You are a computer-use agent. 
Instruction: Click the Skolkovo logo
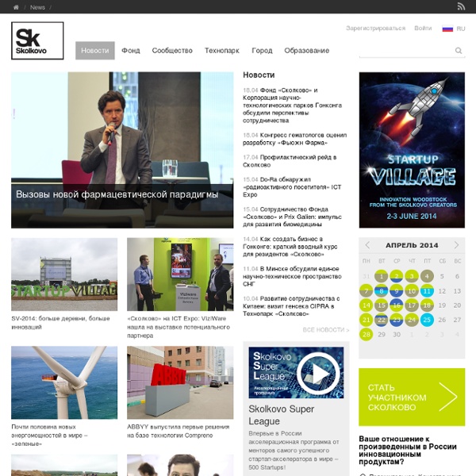pyautogui.click(x=37, y=40)
